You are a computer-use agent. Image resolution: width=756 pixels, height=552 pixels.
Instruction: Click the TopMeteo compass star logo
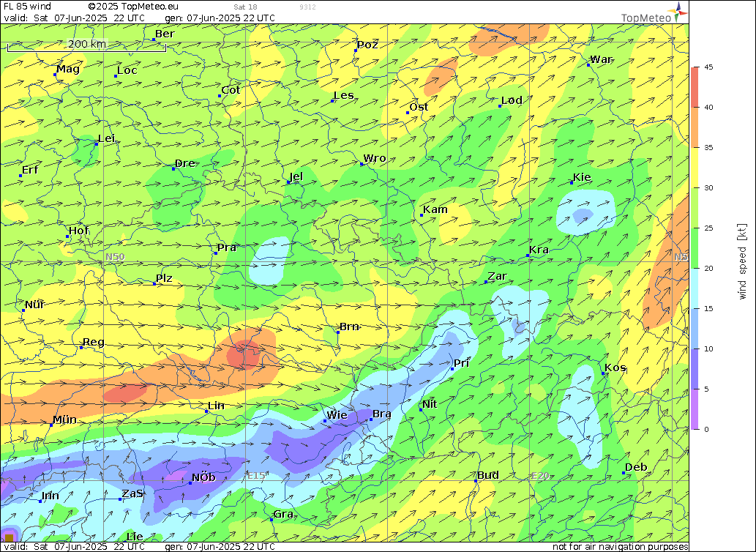[x=678, y=11]
